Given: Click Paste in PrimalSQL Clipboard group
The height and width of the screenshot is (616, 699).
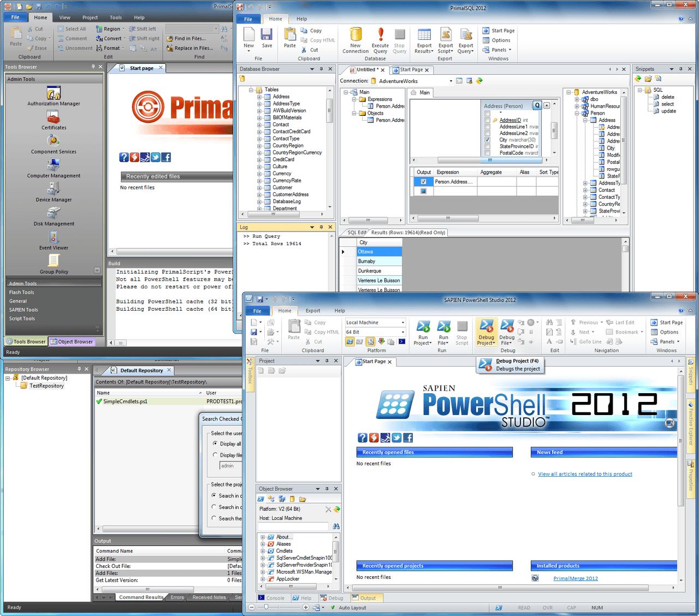Looking at the screenshot, I should (289, 38).
